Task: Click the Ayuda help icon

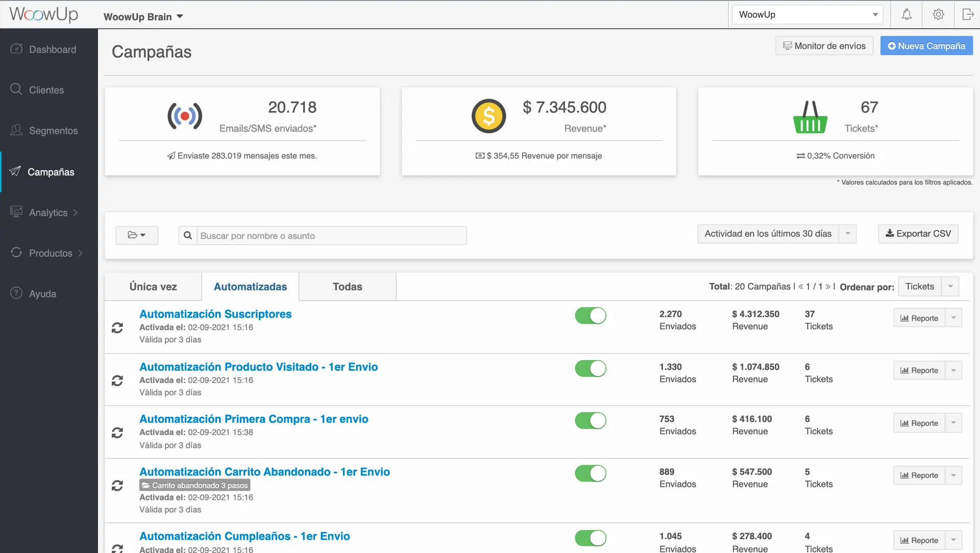Action: 16,293
